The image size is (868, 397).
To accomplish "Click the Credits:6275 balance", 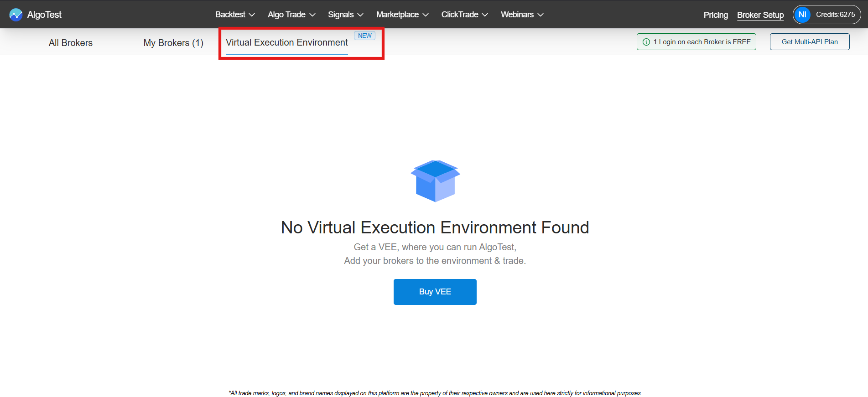I will click(835, 15).
